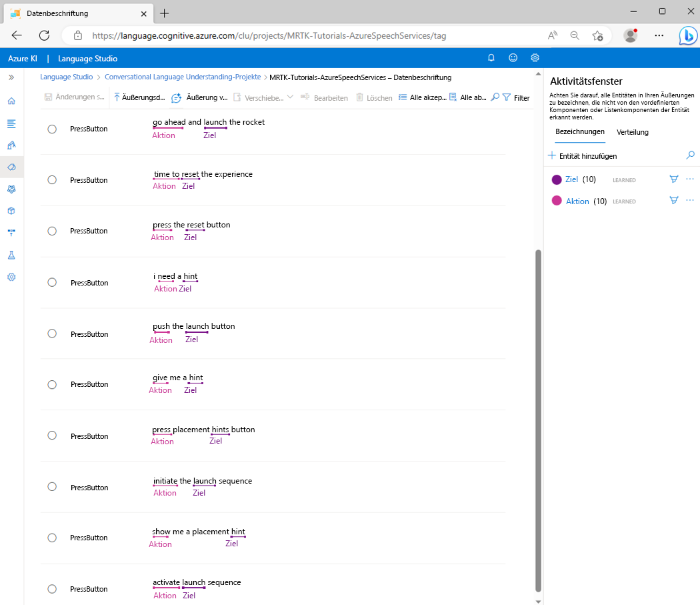Viewport: 700px width, 605px height.
Task: Expand the left navigation with chevron icon
Action: [x=11, y=78]
